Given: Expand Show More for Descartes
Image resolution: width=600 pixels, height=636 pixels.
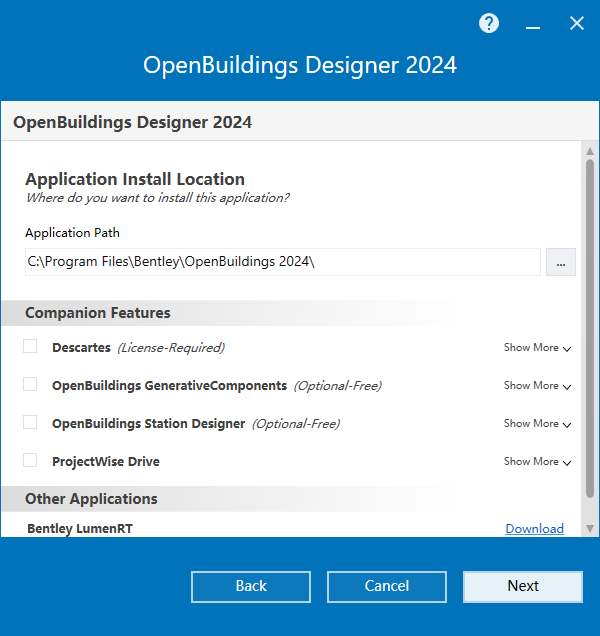Looking at the screenshot, I should point(537,348).
